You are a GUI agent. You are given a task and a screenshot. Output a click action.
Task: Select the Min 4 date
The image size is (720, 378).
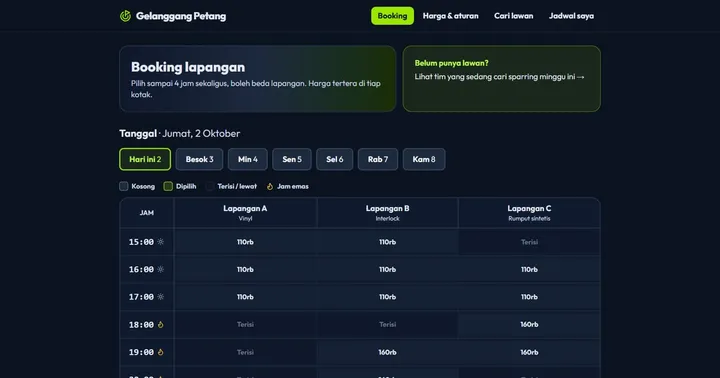[x=248, y=159]
